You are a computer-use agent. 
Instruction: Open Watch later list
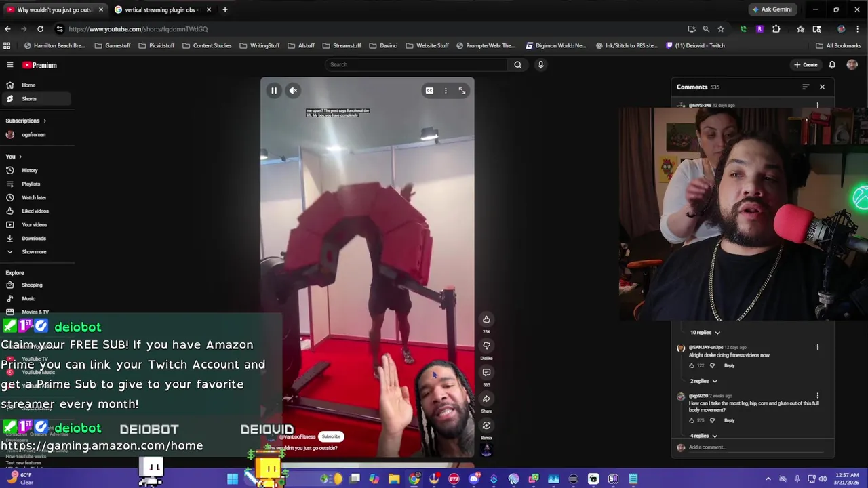pos(35,197)
